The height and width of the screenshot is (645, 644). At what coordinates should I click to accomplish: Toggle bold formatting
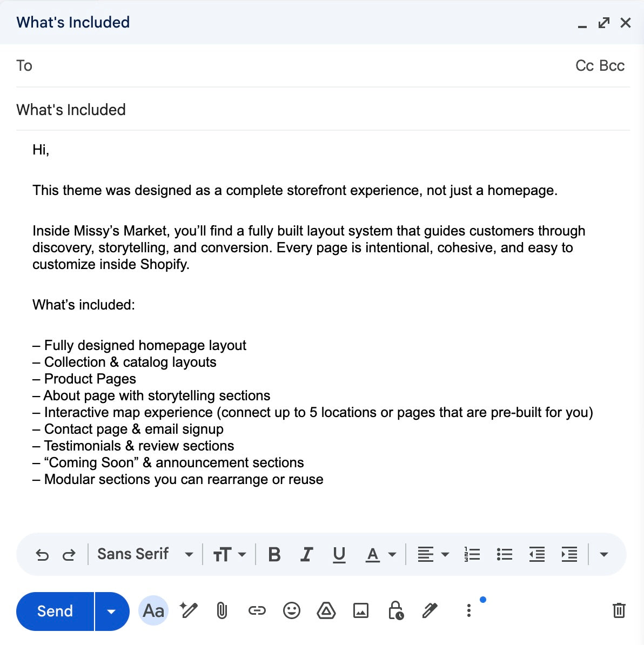274,555
